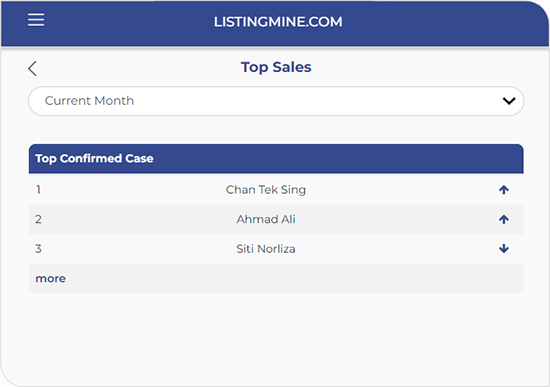Image resolution: width=550 pixels, height=387 pixels.
Task: Click the empty space in the more row
Action: click(295, 279)
